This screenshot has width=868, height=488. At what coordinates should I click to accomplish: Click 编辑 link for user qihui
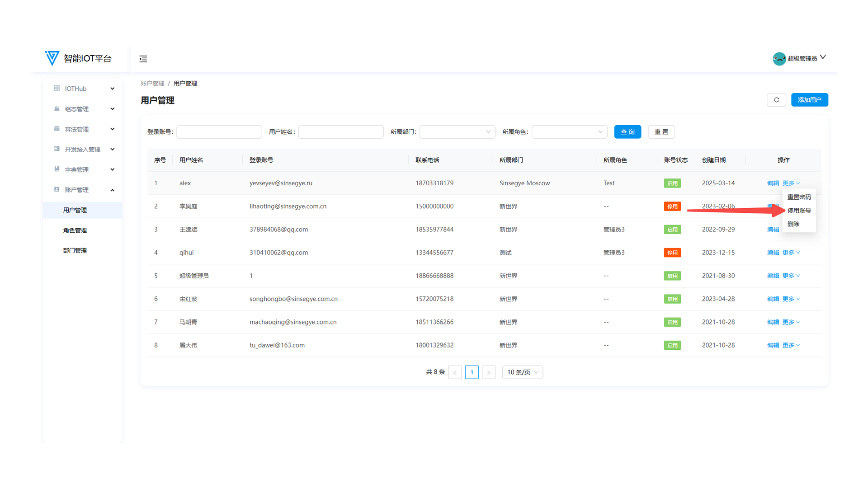coord(773,253)
